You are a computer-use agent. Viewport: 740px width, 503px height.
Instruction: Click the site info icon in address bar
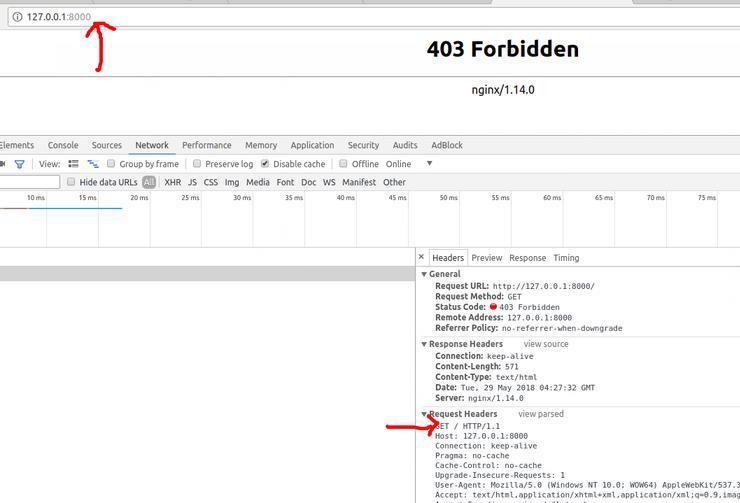click(17, 17)
